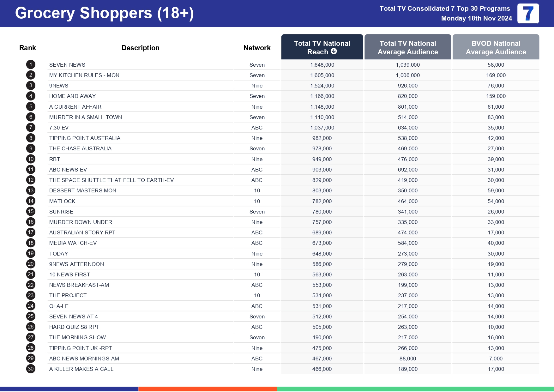This screenshot has height=392, width=554.
Task: Select THE SPACE SHUTTLE THAT FELL TO EARTH-EV
Action: click(111, 180)
